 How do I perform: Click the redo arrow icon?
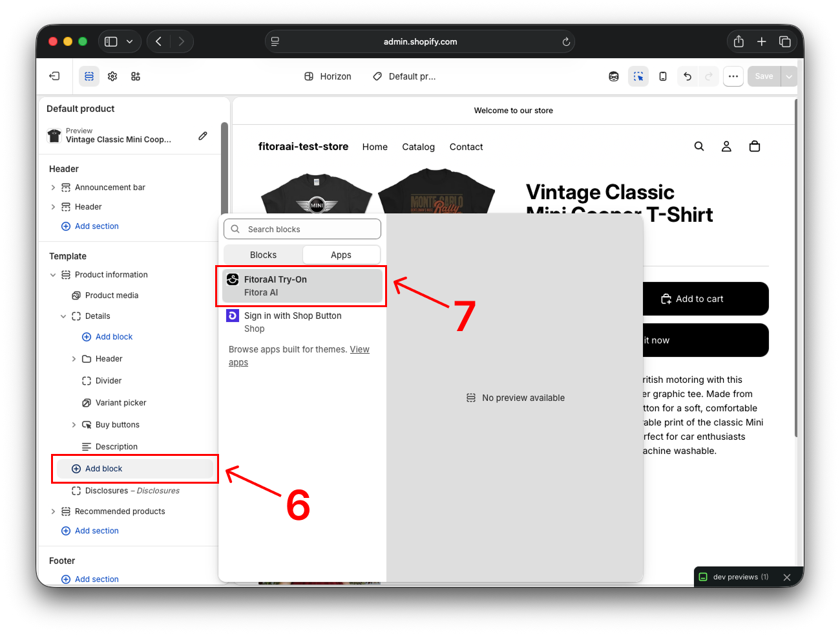coord(709,76)
